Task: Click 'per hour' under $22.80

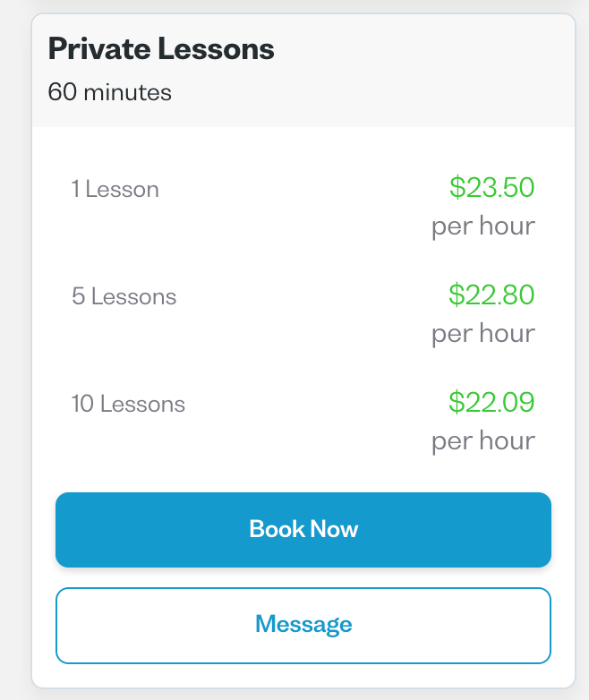Action: 483,334
